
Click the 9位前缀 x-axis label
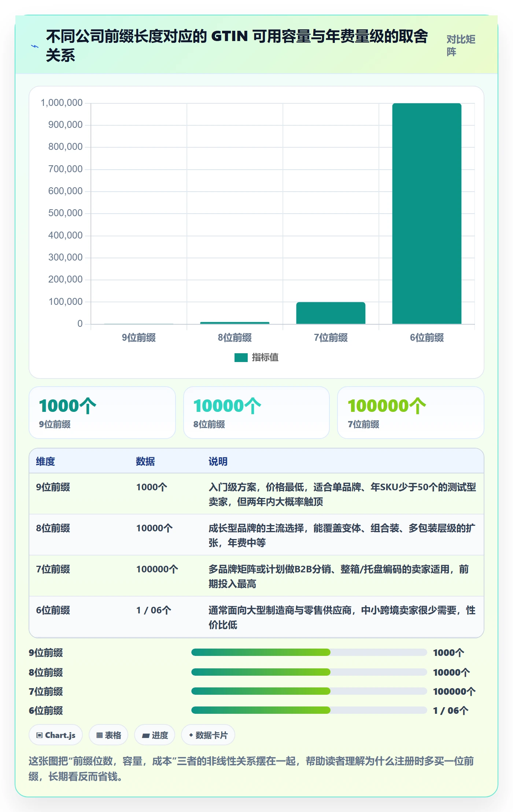tap(139, 337)
